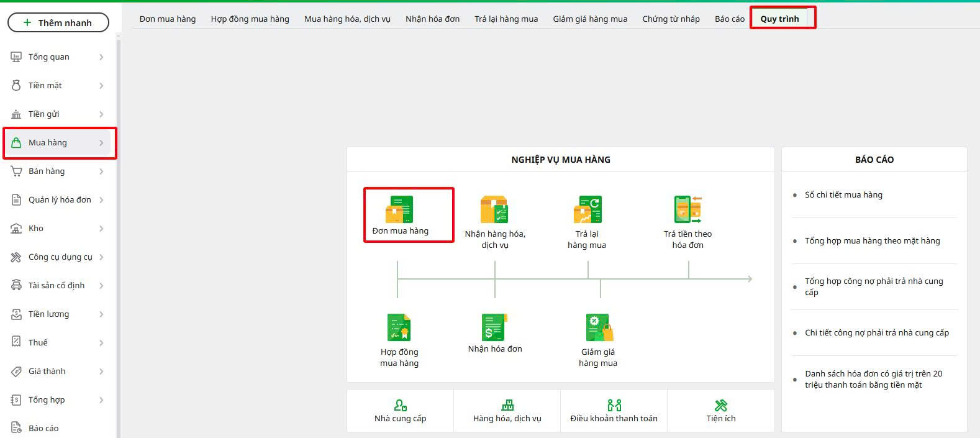Open the Đơn mua hàng workflow icon
The height and width of the screenshot is (438, 980).
[399, 210]
